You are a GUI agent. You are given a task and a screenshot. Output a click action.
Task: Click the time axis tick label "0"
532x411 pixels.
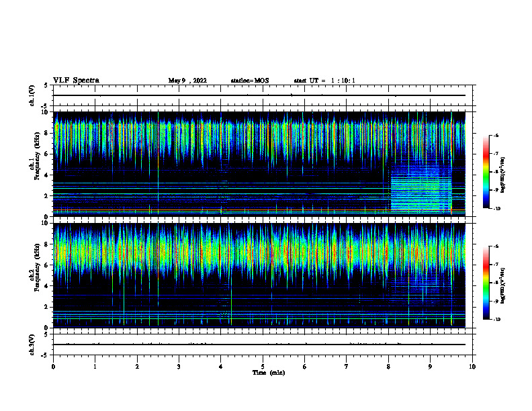pos(53,367)
